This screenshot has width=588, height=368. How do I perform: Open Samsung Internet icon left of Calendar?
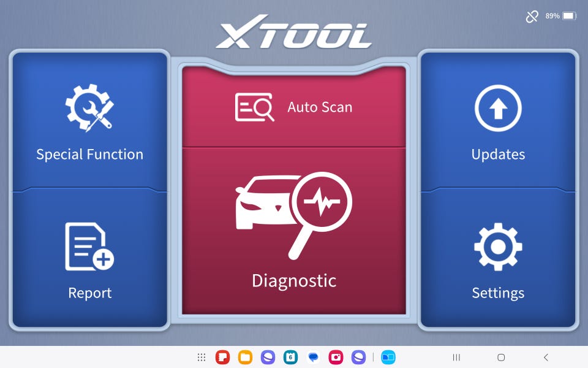[268, 357]
